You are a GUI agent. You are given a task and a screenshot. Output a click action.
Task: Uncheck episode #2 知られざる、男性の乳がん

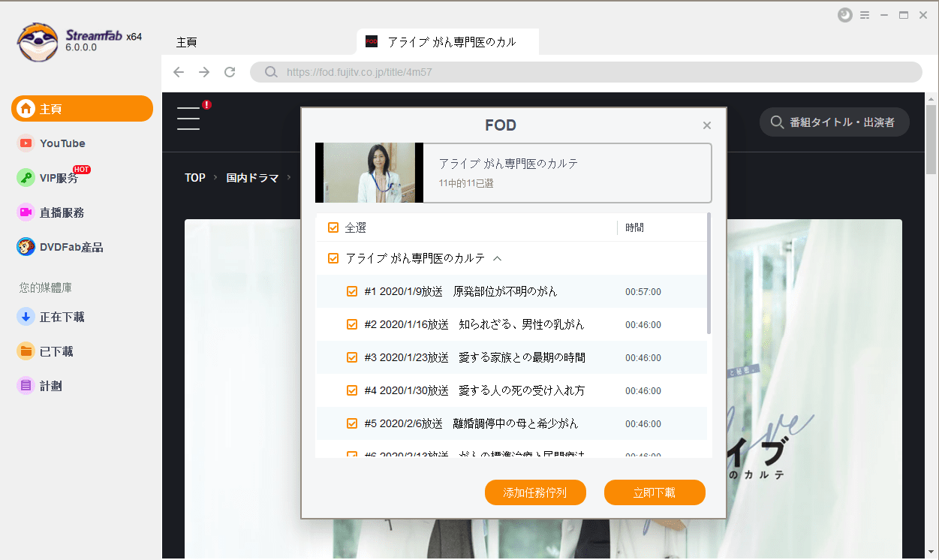pyautogui.click(x=352, y=324)
